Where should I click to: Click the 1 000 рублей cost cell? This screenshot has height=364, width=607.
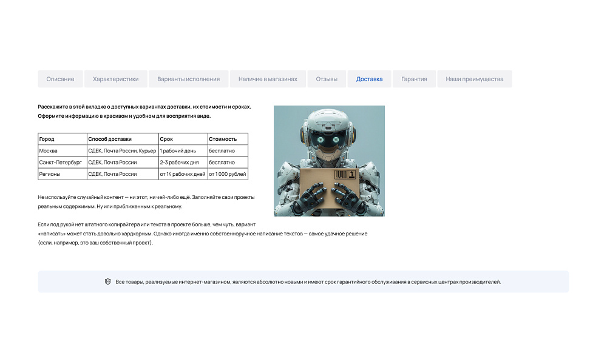click(x=228, y=174)
